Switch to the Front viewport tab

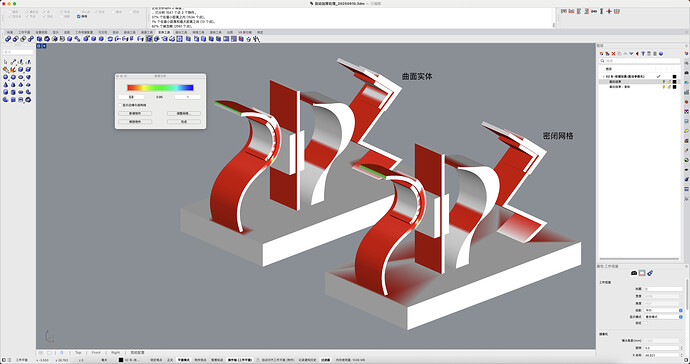coord(96,353)
